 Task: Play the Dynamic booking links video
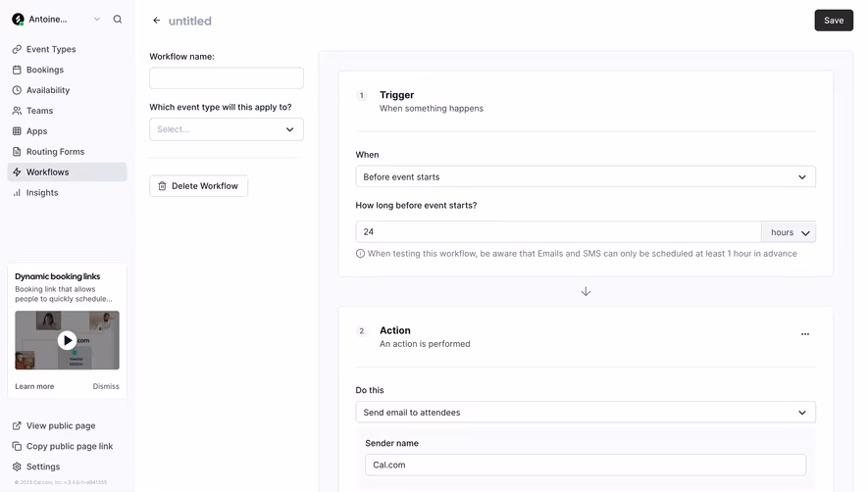pos(67,340)
